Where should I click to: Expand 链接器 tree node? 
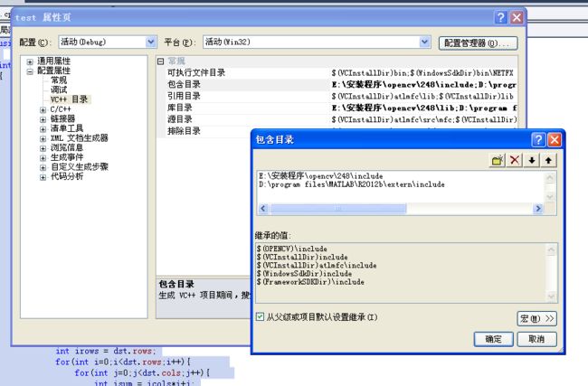coord(43,119)
